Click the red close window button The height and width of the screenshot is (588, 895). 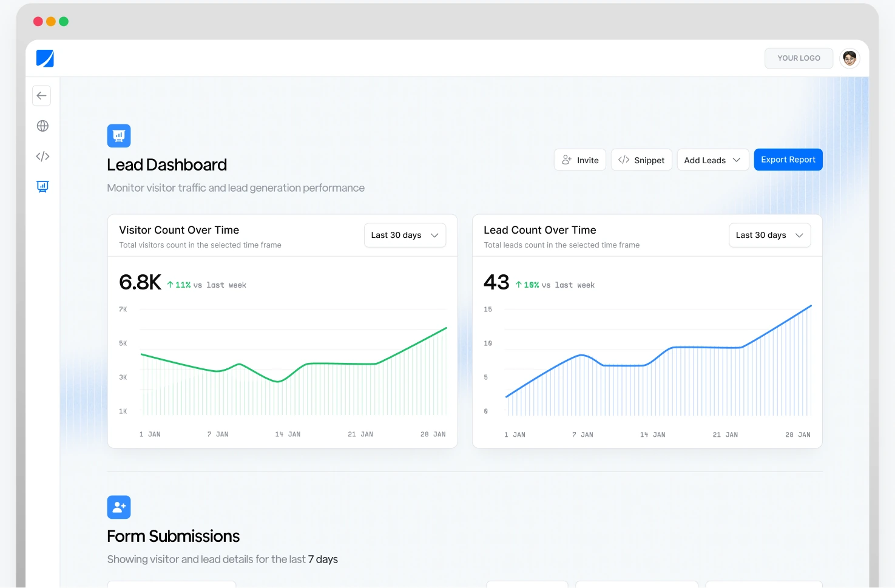click(38, 21)
